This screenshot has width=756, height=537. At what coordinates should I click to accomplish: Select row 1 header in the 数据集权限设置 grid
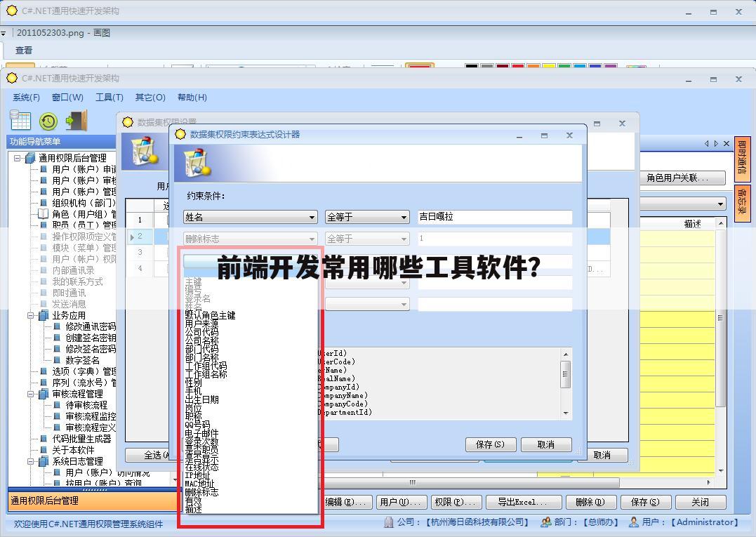tap(140, 220)
